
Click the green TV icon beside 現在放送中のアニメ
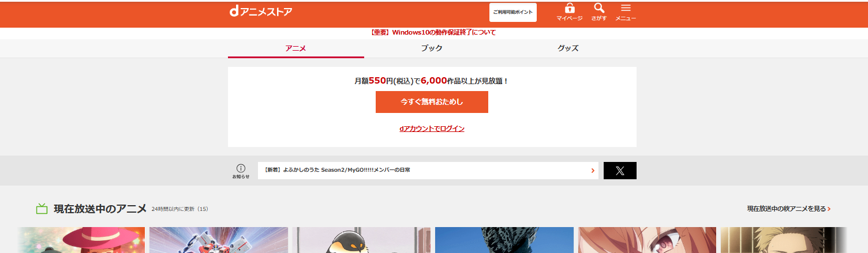pyautogui.click(x=42, y=209)
